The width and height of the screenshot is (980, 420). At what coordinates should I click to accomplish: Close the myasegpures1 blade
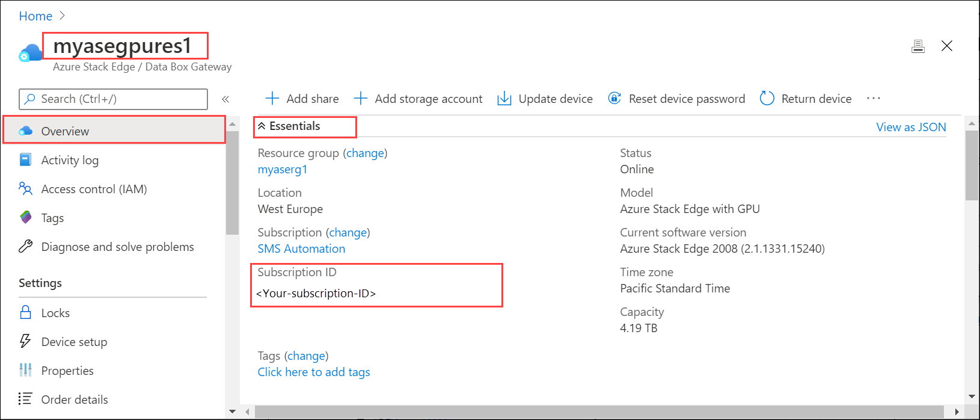(x=947, y=46)
